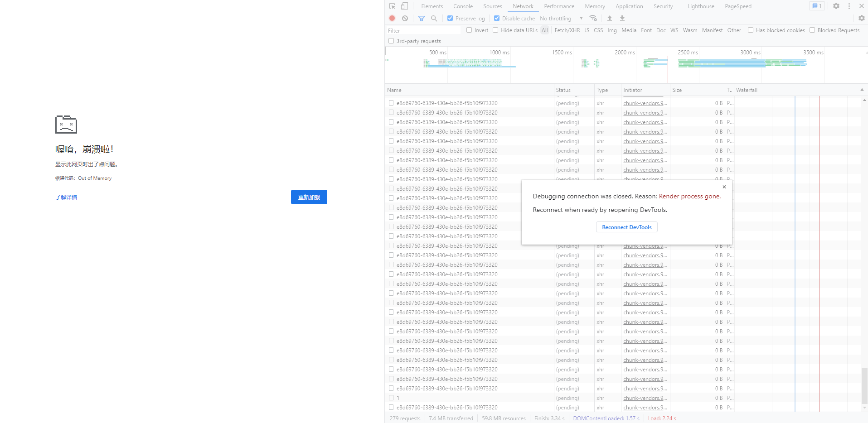Uncheck Preserve log

[x=450, y=18]
